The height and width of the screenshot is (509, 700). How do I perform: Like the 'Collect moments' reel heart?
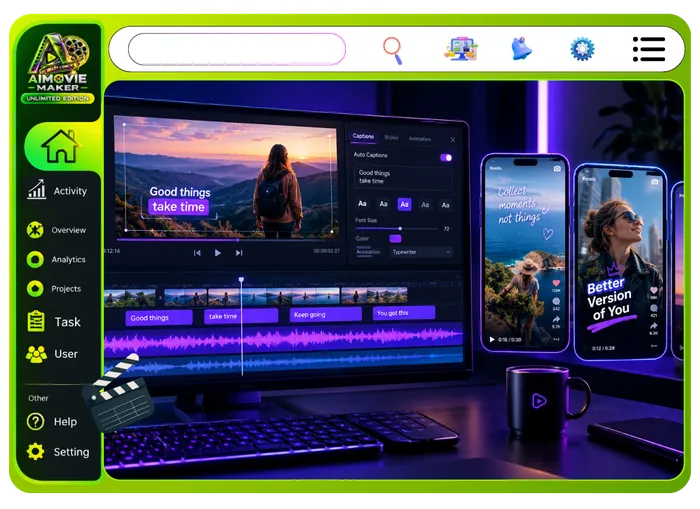556,283
